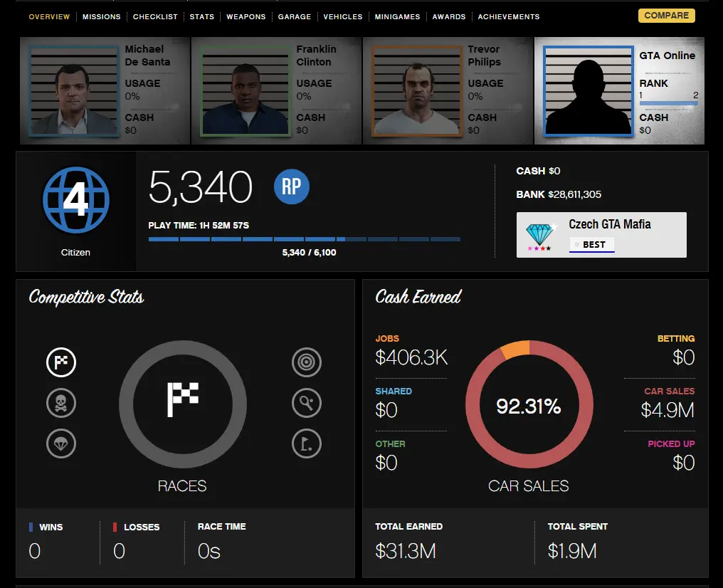Select the GTA Online silhouette portrait
The image size is (723, 588).
coord(589,90)
